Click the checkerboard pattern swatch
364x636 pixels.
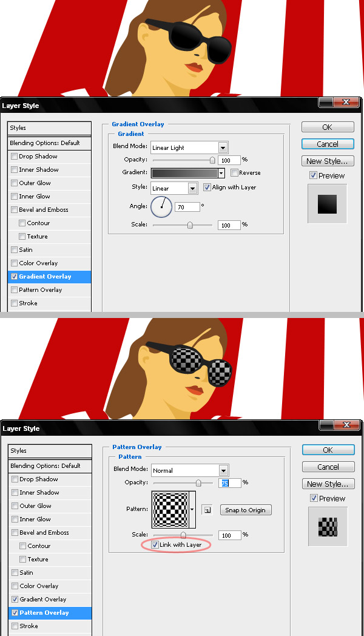[170, 509]
